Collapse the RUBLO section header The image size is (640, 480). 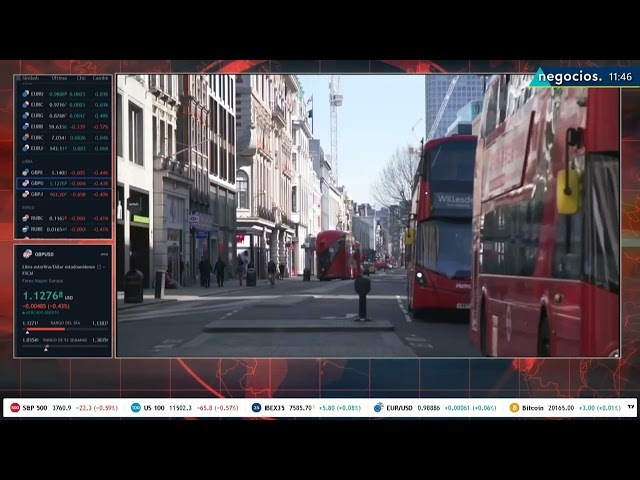point(28,207)
